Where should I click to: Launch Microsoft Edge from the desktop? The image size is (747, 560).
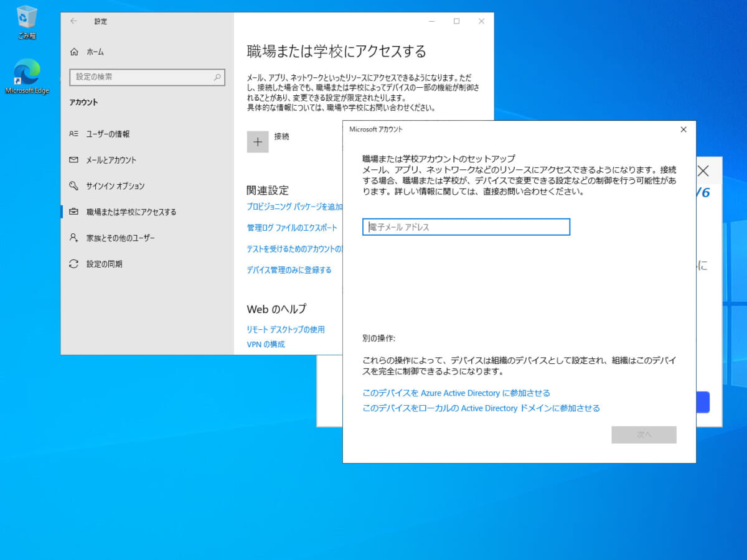pyautogui.click(x=27, y=76)
